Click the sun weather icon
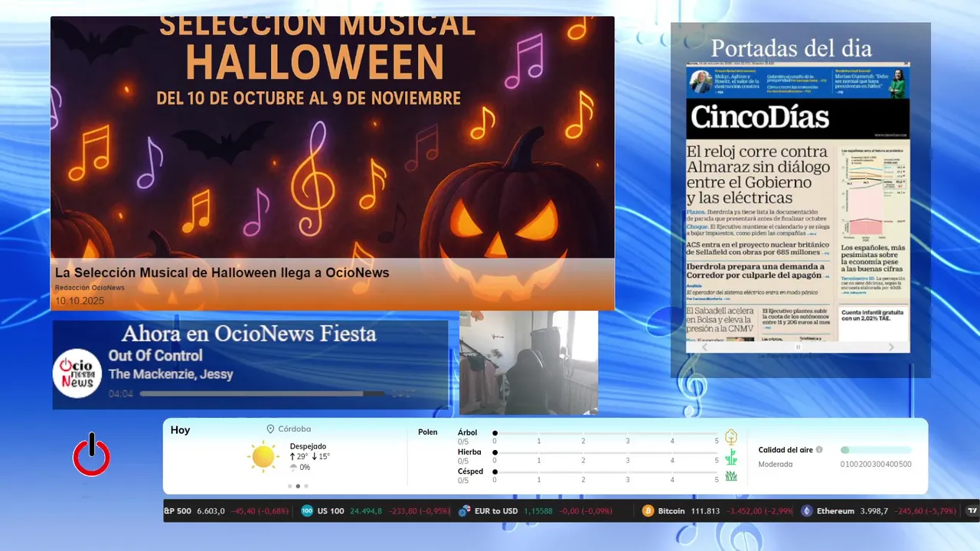The width and height of the screenshot is (980, 551). tap(263, 457)
